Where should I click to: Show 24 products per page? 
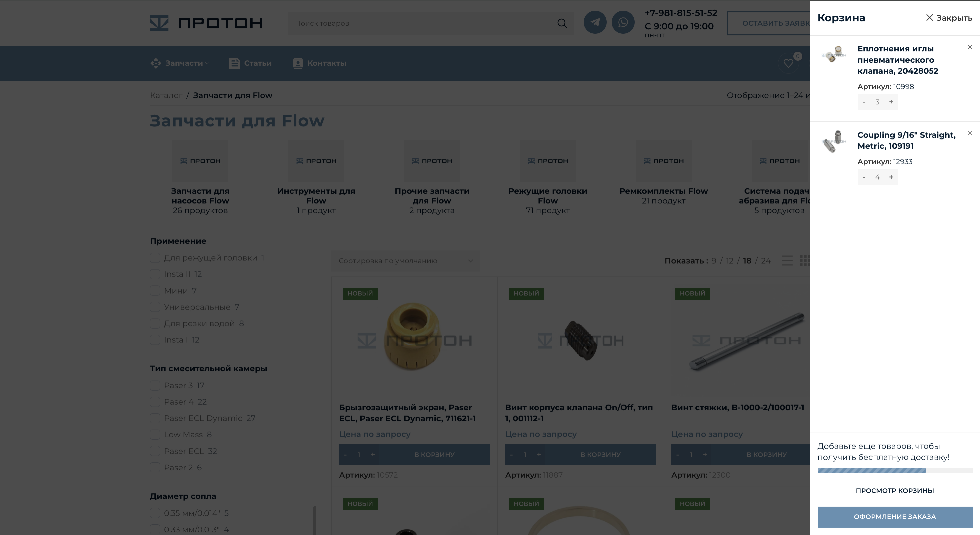coord(766,261)
